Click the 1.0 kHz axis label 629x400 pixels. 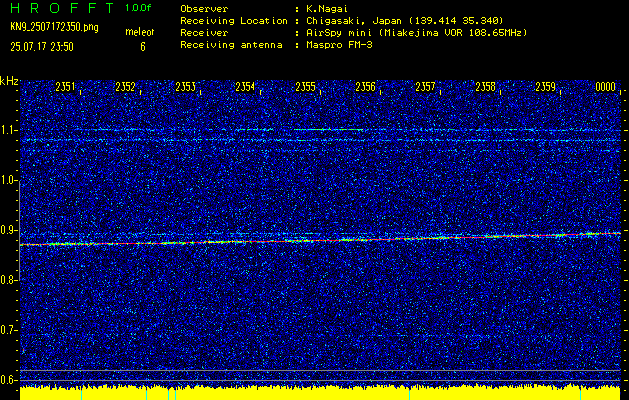tap(9, 180)
